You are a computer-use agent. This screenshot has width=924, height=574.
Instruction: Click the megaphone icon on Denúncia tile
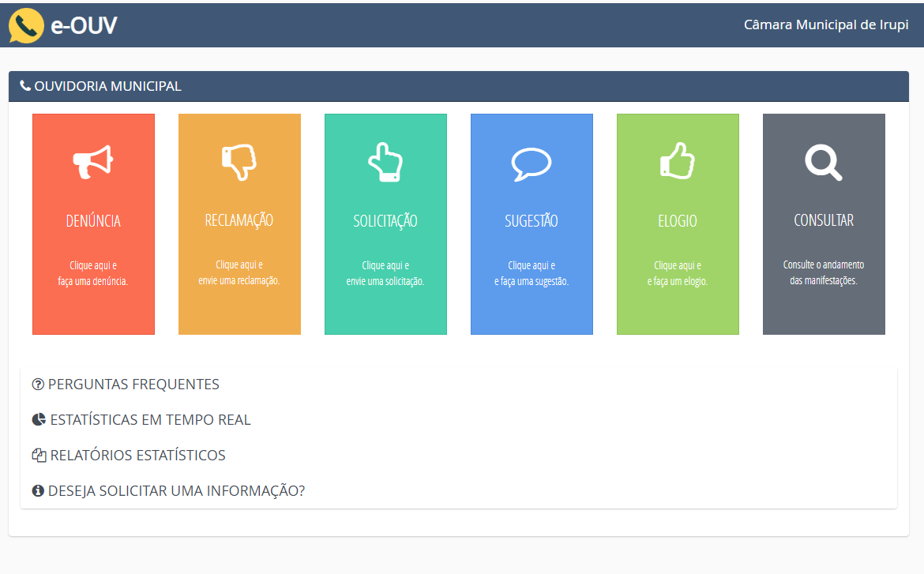[93, 163]
